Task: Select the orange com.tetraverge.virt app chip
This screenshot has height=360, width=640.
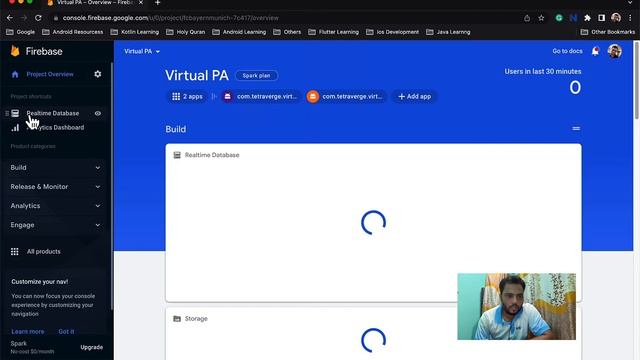Action: point(346,96)
